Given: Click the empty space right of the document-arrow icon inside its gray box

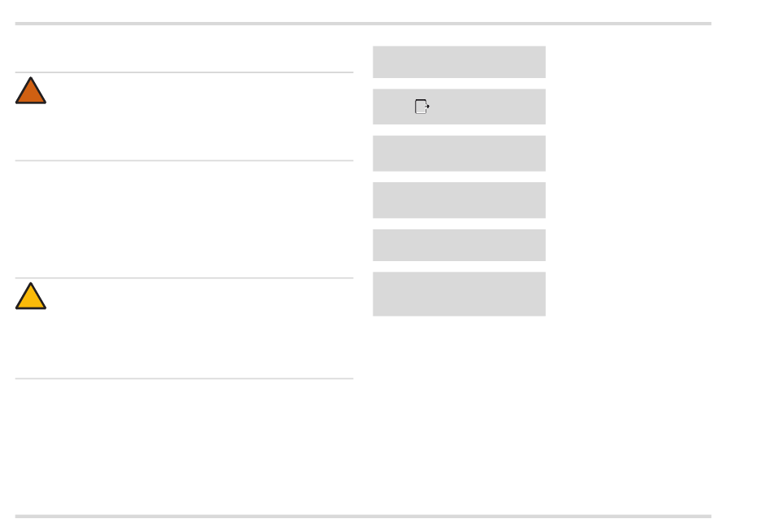Looking at the screenshot, I should click(x=488, y=107).
